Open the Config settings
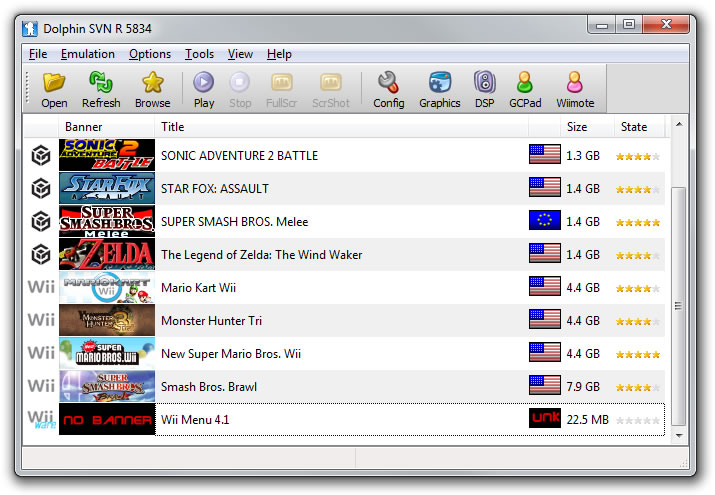Image resolution: width=715 pixels, height=495 pixels. (388, 89)
